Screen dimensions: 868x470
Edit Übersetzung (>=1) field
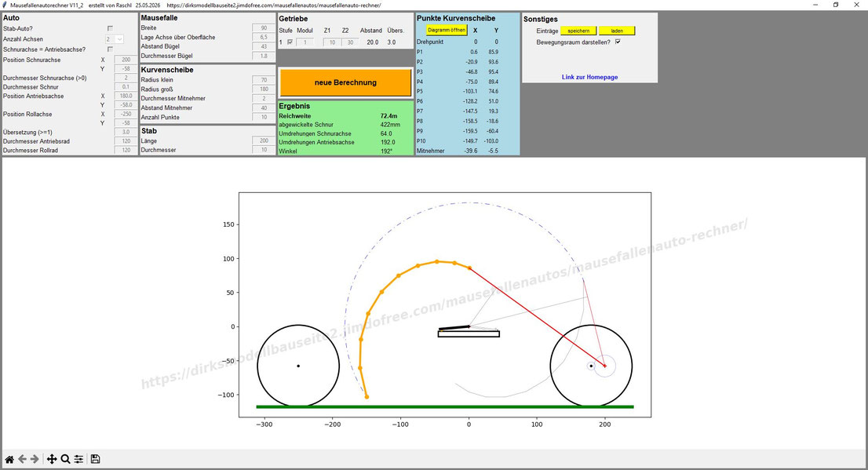point(126,133)
